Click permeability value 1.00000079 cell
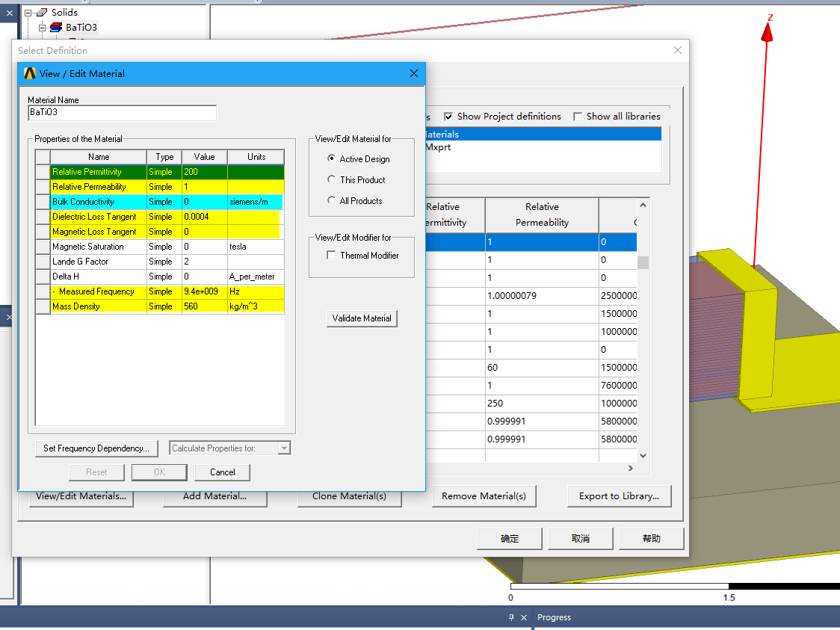The width and height of the screenshot is (840, 630). click(x=542, y=296)
